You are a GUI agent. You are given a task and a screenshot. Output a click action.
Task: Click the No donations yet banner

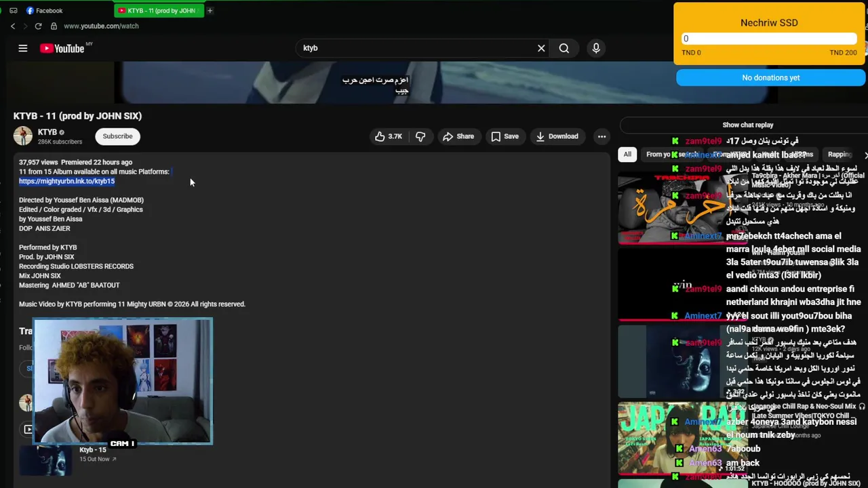pyautogui.click(x=770, y=77)
